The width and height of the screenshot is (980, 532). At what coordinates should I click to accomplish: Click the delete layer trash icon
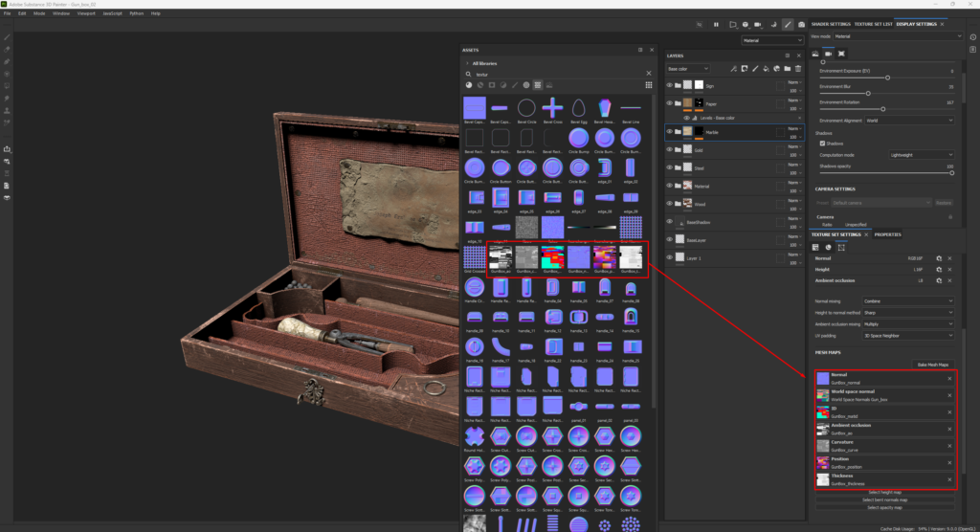click(x=798, y=69)
